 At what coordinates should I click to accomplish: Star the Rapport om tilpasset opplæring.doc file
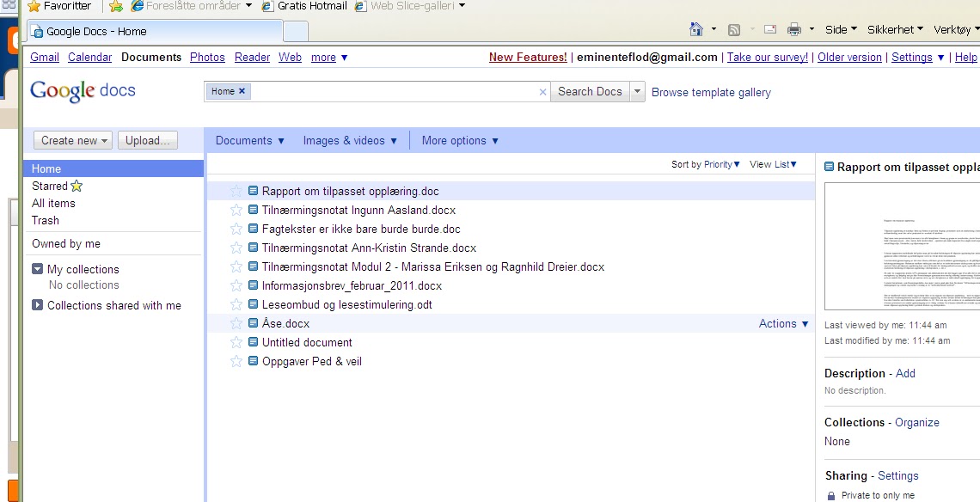(236, 192)
